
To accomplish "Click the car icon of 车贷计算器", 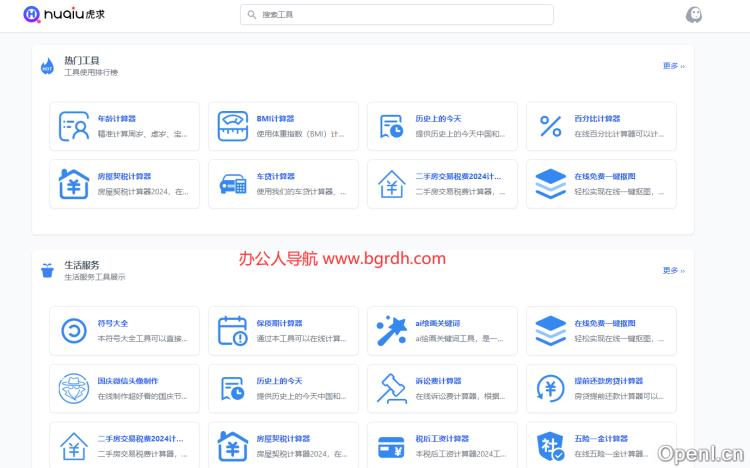I will 232,184.
